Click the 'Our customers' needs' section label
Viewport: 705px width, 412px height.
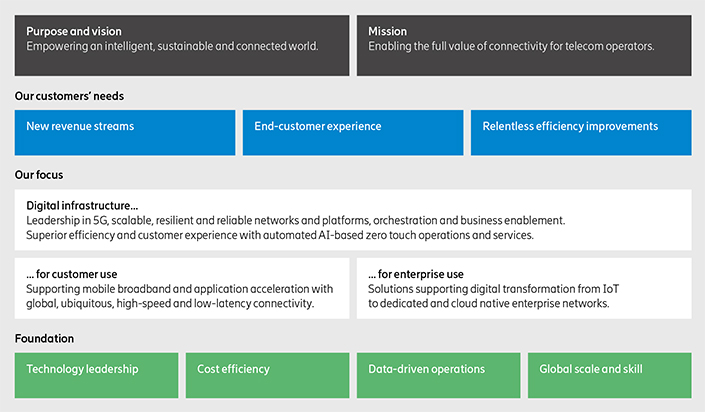point(69,96)
